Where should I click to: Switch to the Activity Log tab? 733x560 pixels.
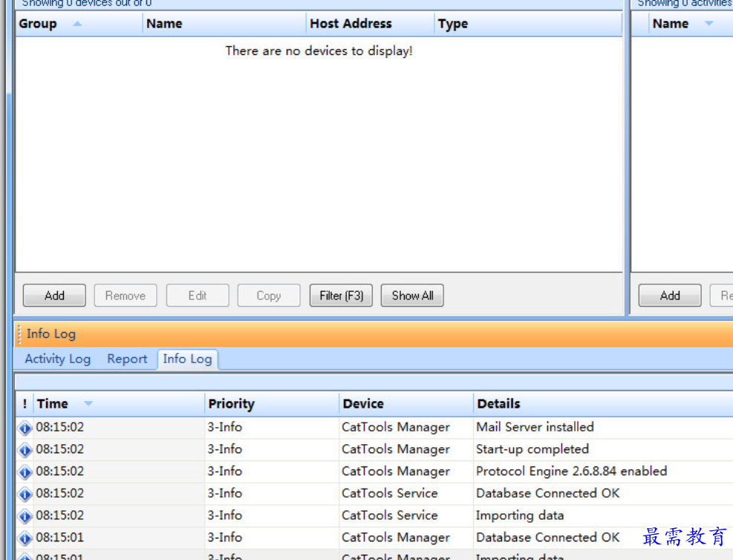coord(57,359)
